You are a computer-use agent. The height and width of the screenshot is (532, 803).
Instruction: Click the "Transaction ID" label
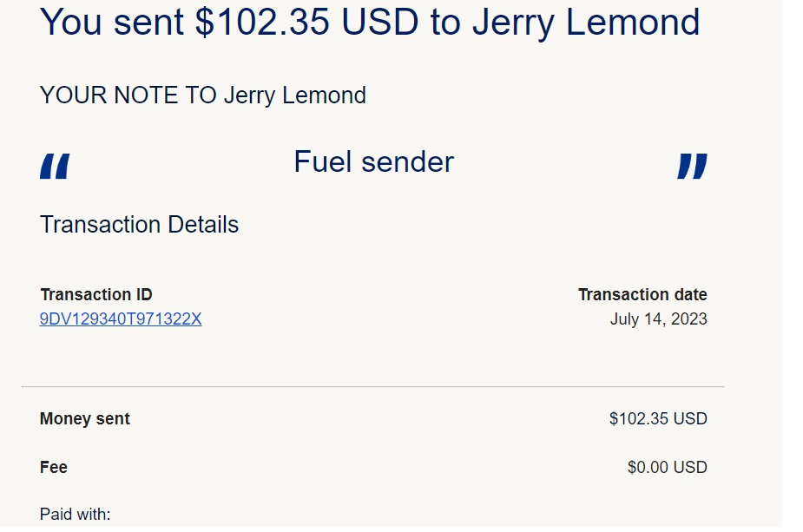96,294
